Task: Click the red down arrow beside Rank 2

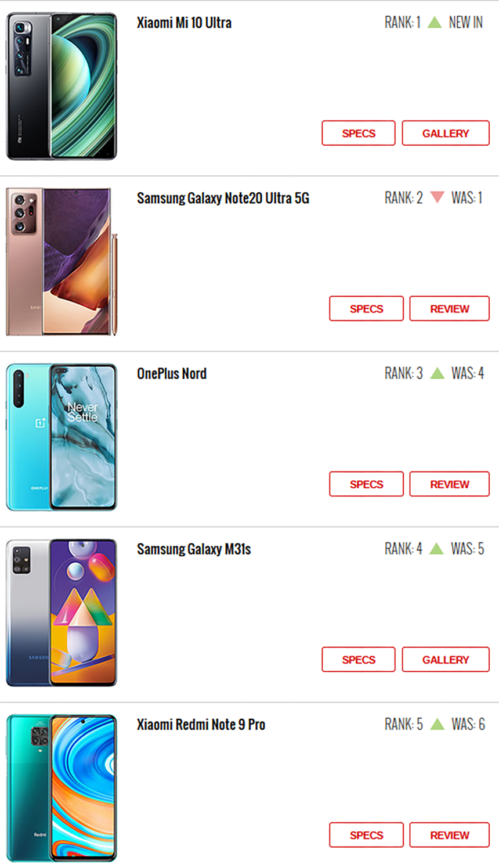Action: [437, 197]
